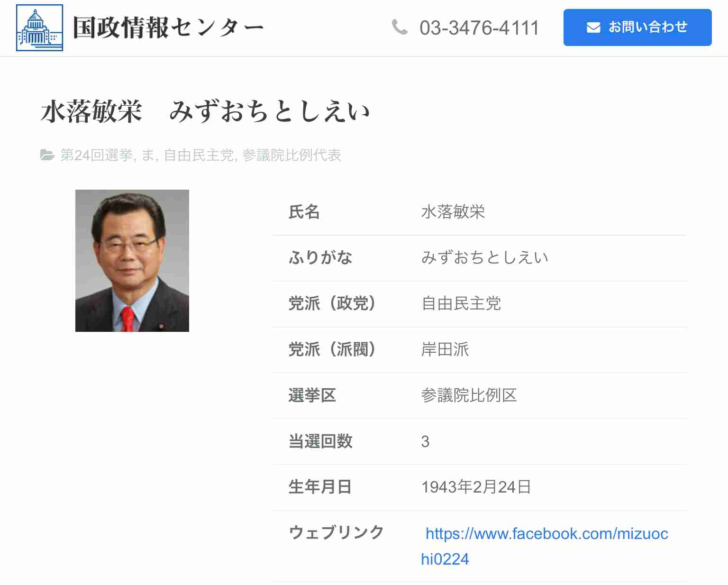728x585 pixels.
Task: Click the folder icon before category links
Action: pos(47,155)
